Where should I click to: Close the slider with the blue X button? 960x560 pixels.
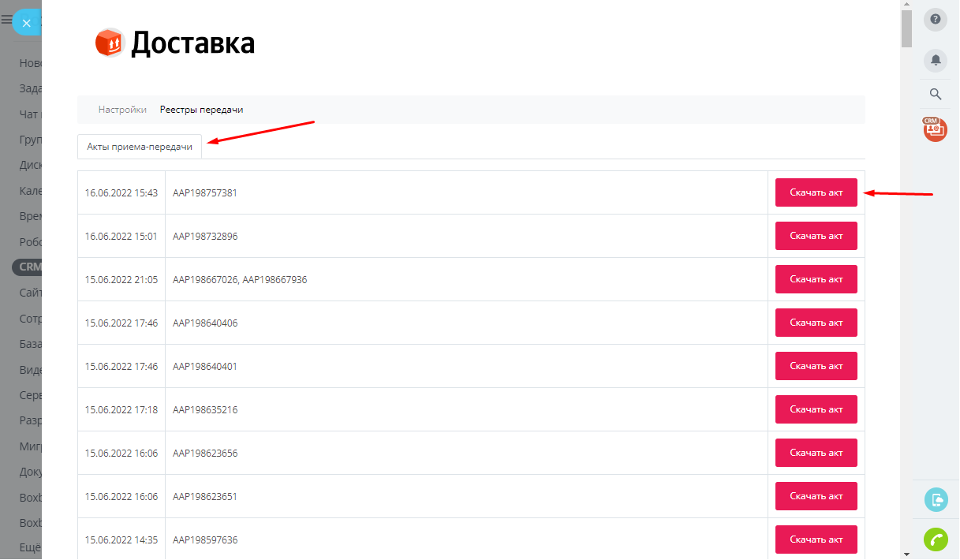[27, 23]
